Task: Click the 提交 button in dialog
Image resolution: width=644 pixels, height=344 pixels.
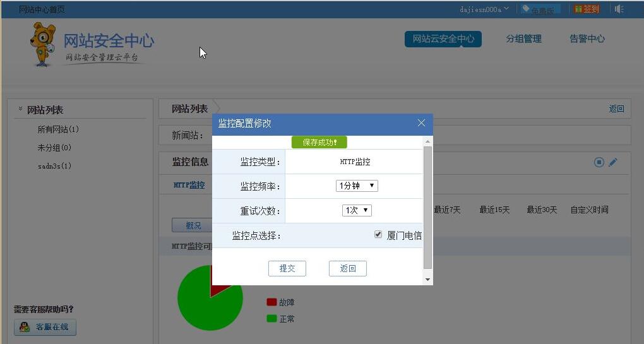Action: (x=287, y=268)
